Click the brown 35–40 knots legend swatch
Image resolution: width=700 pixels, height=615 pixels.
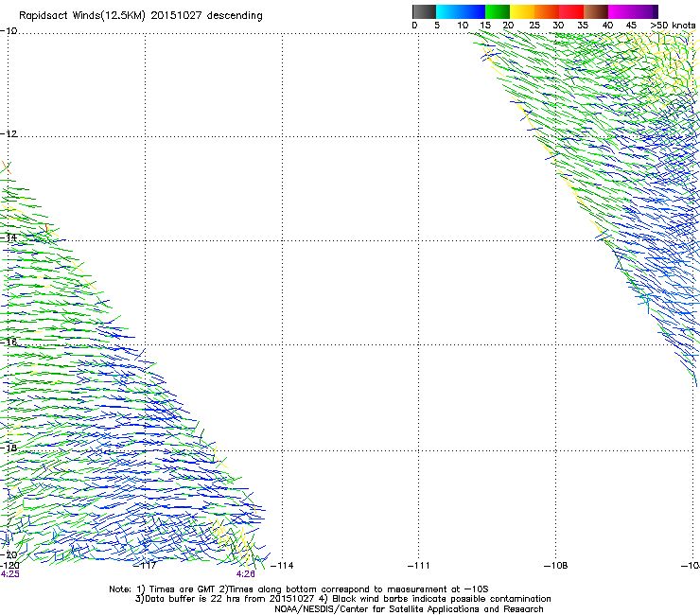596,11
